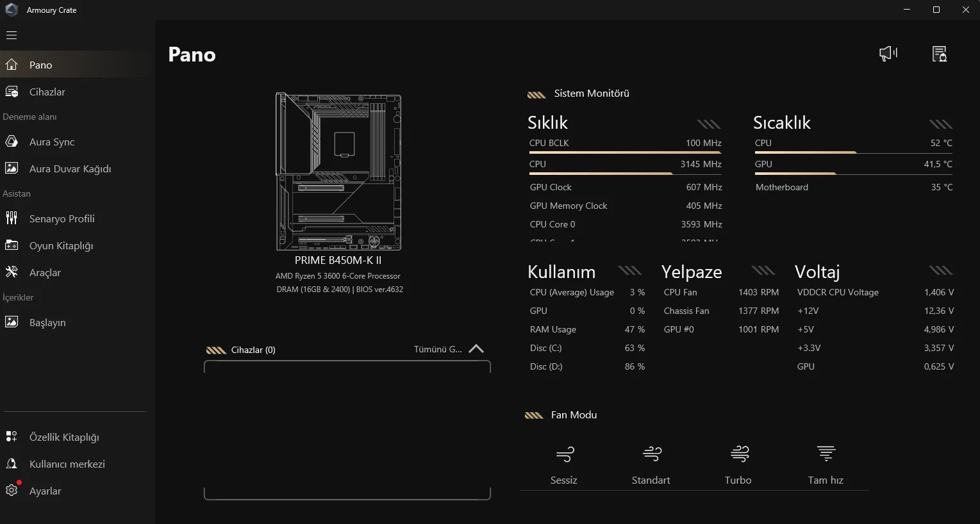This screenshot has width=980, height=524.
Task: Click the Disc (D:) usage row label
Action: (x=546, y=366)
